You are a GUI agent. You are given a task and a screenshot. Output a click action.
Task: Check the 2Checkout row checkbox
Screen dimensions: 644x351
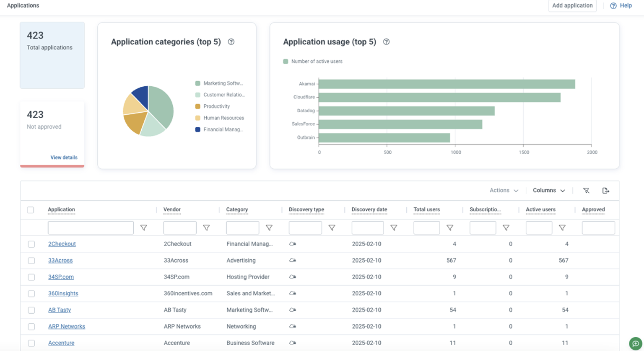[31, 244]
